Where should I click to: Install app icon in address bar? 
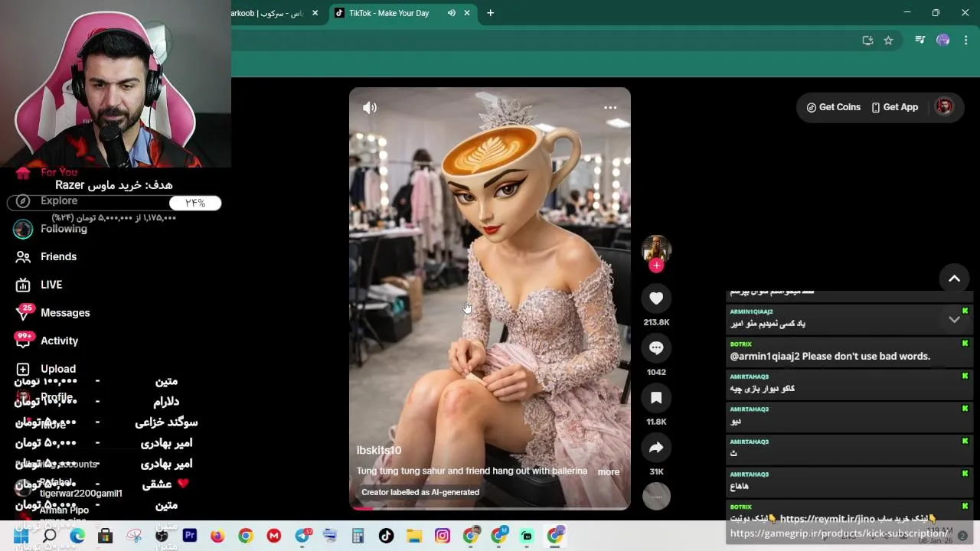point(867,41)
